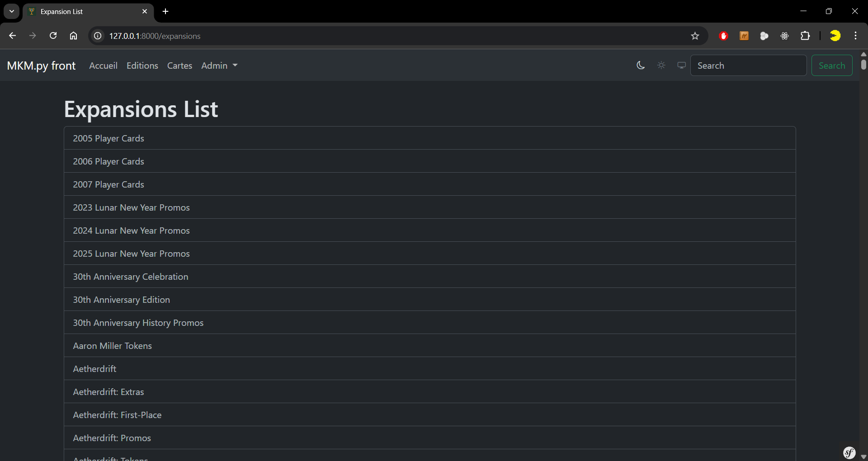The image size is (868, 461).
Task: Reload the current page
Action: (53, 36)
